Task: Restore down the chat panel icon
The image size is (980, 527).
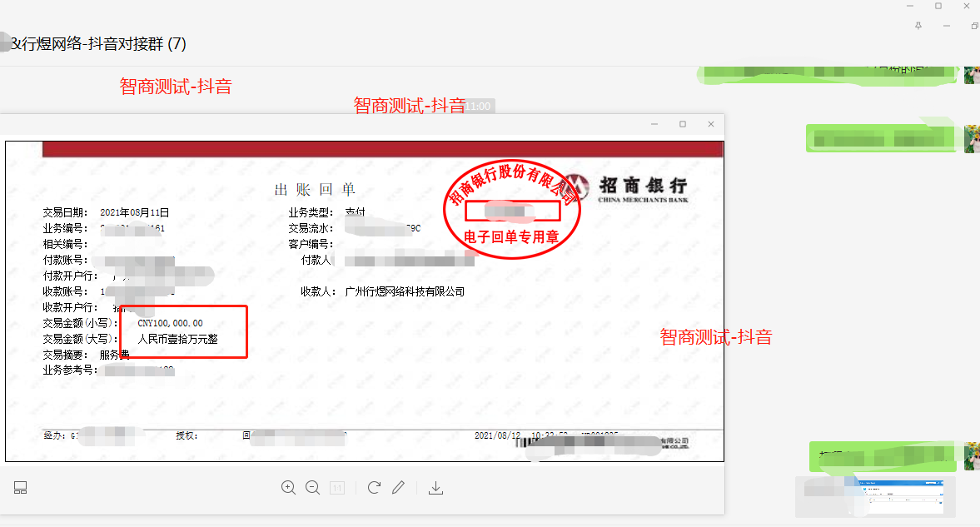Action: [x=974, y=26]
